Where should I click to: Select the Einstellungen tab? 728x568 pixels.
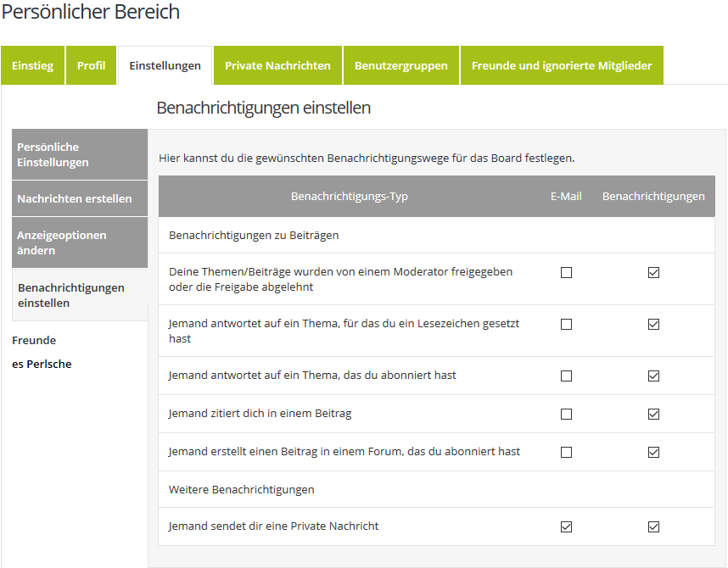pos(165,66)
